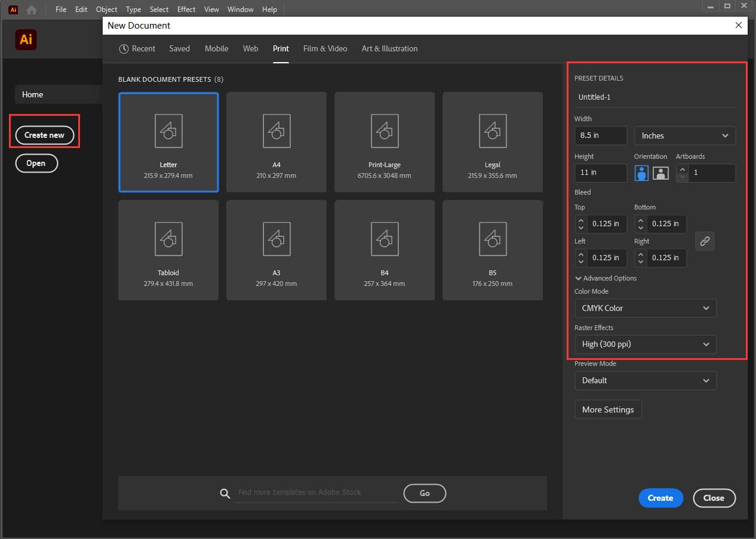Switch to the Web tab
The width and height of the screenshot is (756, 539).
(250, 49)
